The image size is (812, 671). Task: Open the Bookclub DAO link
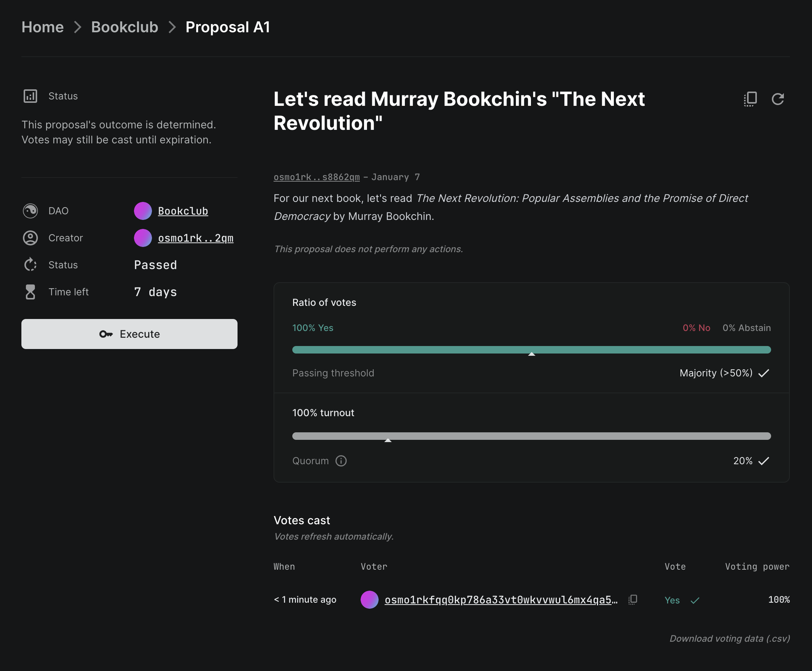coord(183,211)
